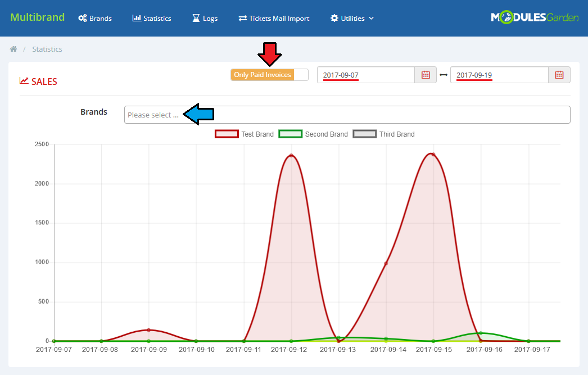Viewport: 588px width, 375px height.
Task: Click the 2500 y-axis label
Action: [42, 144]
